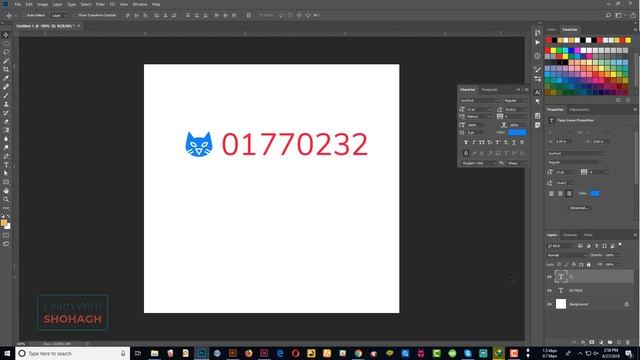
Task: Toggle All Caps in Character panel
Action: coord(482,142)
